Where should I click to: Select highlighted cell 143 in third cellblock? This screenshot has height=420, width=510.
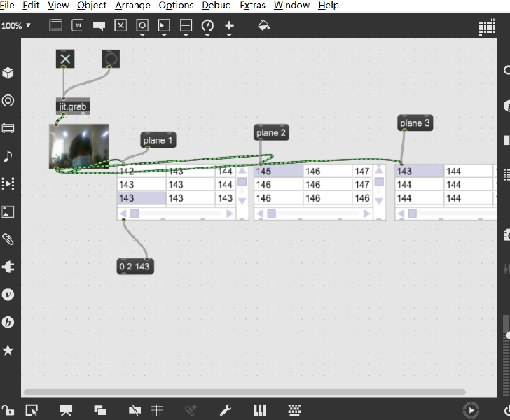(419, 171)
